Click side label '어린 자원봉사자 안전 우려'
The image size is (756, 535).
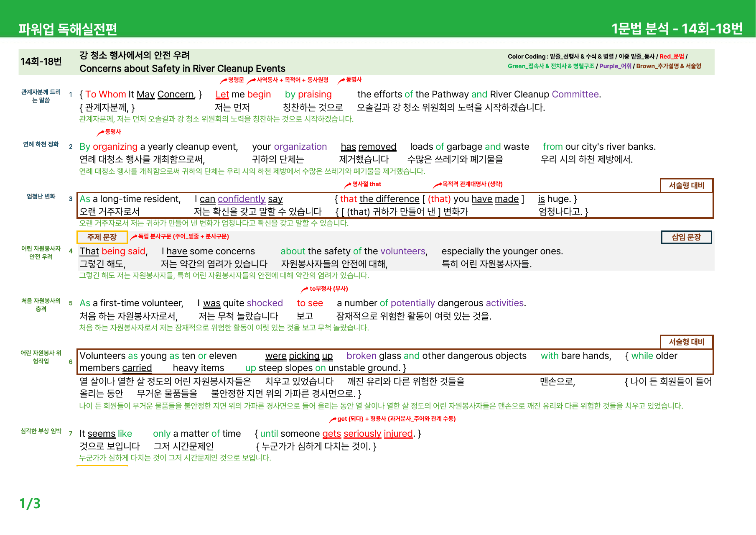[41, 253]
